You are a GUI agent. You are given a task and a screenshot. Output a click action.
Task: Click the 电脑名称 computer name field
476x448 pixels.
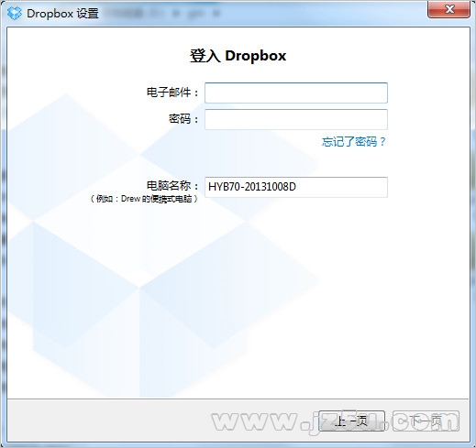click(x=296, y=187)
